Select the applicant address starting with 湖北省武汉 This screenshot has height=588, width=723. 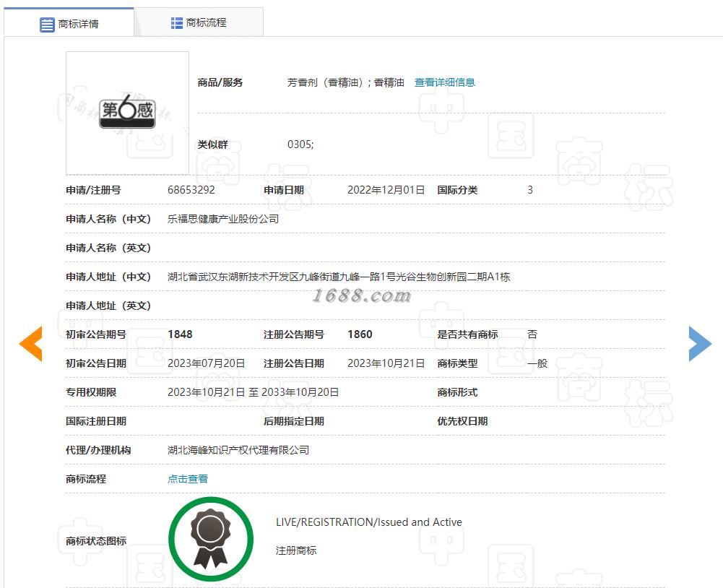[x=339, y=277]
